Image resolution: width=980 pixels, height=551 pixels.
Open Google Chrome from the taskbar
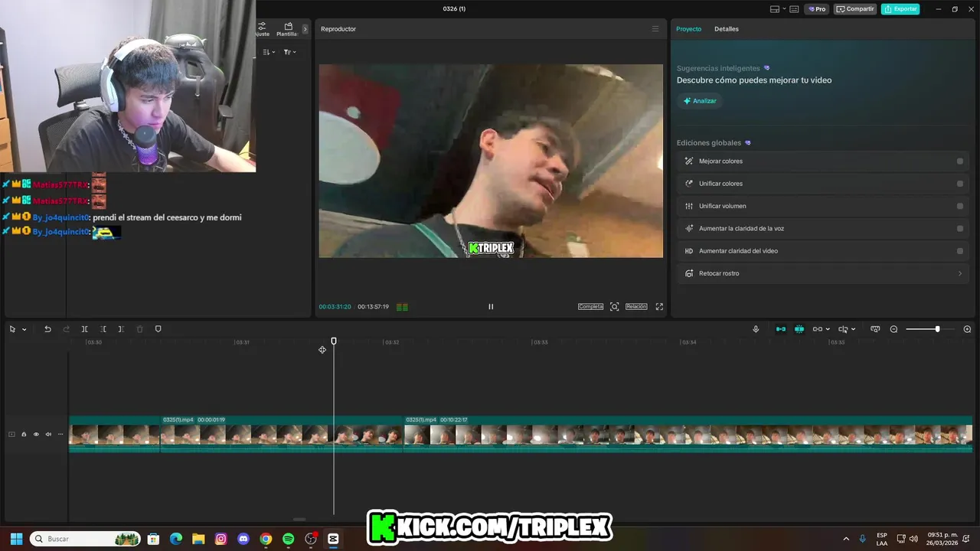[266, 539]
